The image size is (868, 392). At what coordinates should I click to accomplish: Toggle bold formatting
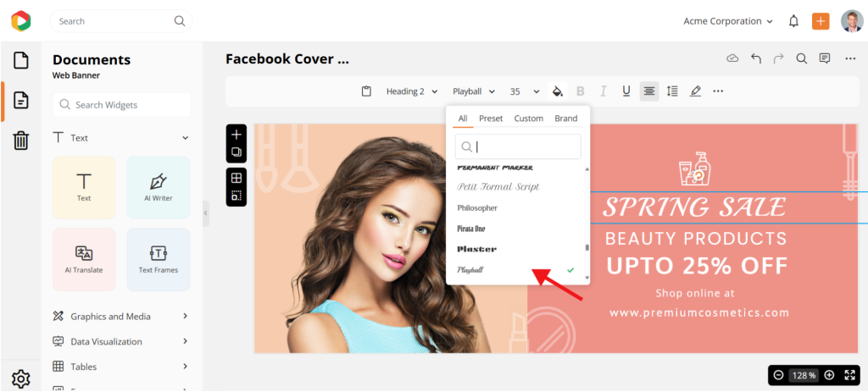(581, 91)
